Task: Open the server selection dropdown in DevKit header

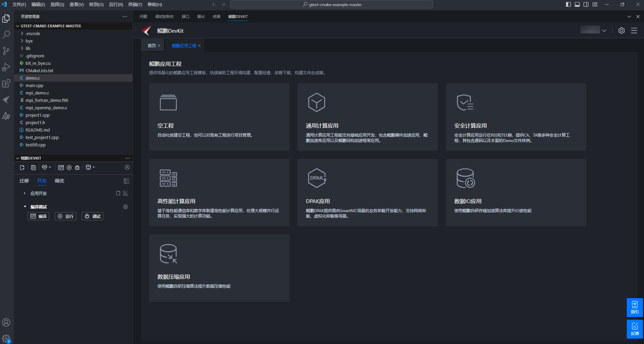Action: point(594,30)
